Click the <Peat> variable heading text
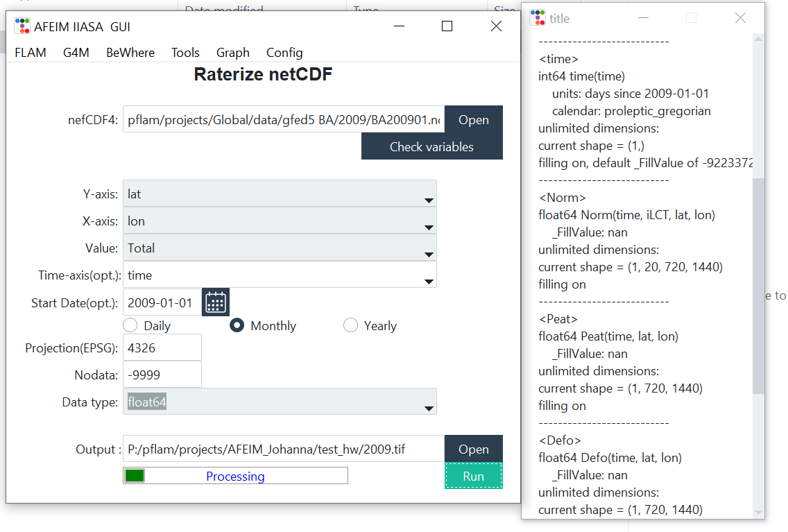Image resolution: width=788 pixels, height=532 pixels. tap(558, 319)
